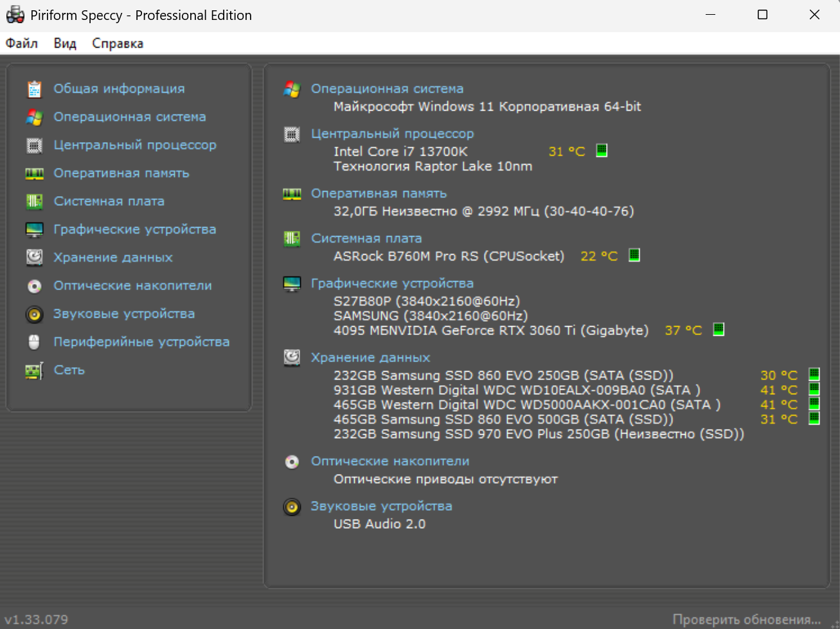Click the network card icon in the sidebar
The height and width of the screenshot is (629, 840).
[x=34, y=370]
